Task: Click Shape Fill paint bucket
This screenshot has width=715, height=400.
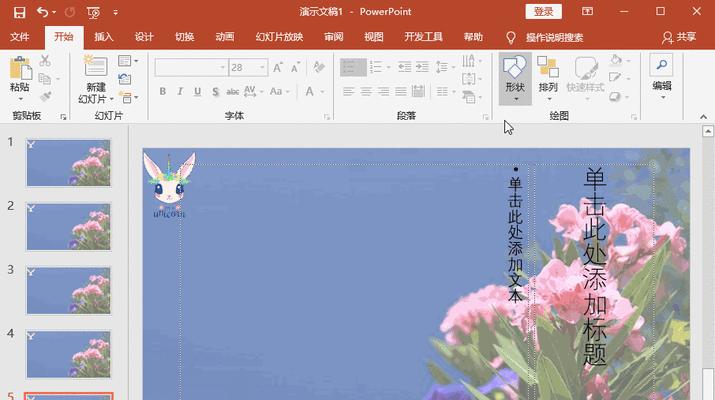Action: 616,60
